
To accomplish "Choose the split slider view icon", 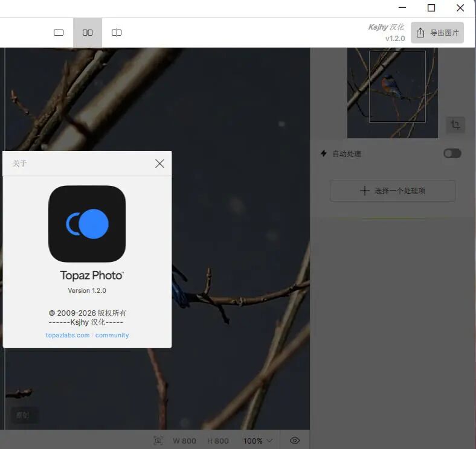I will coord(117,33).
